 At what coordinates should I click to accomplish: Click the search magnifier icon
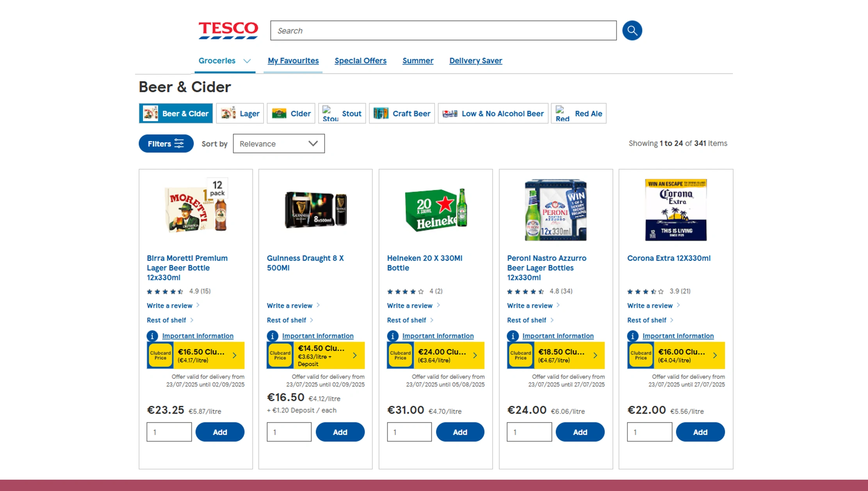tap(632, 30)
